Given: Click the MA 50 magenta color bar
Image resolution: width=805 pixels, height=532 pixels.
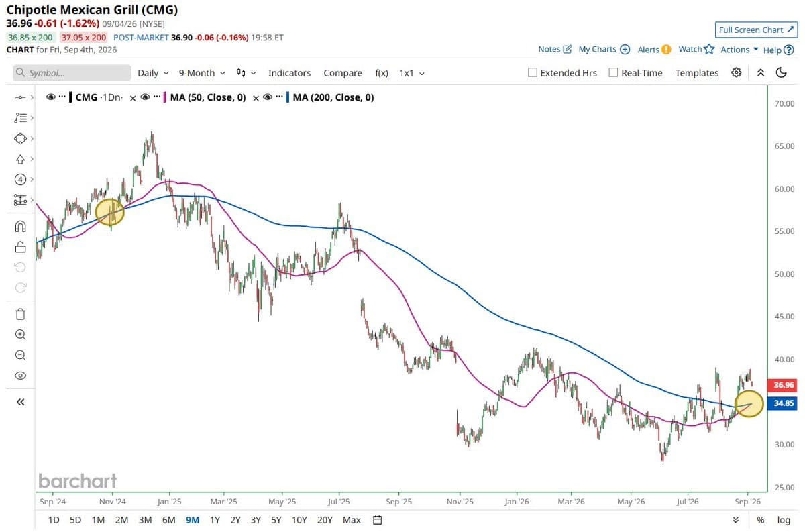Looking at the screenshot, I should [165, 97].
